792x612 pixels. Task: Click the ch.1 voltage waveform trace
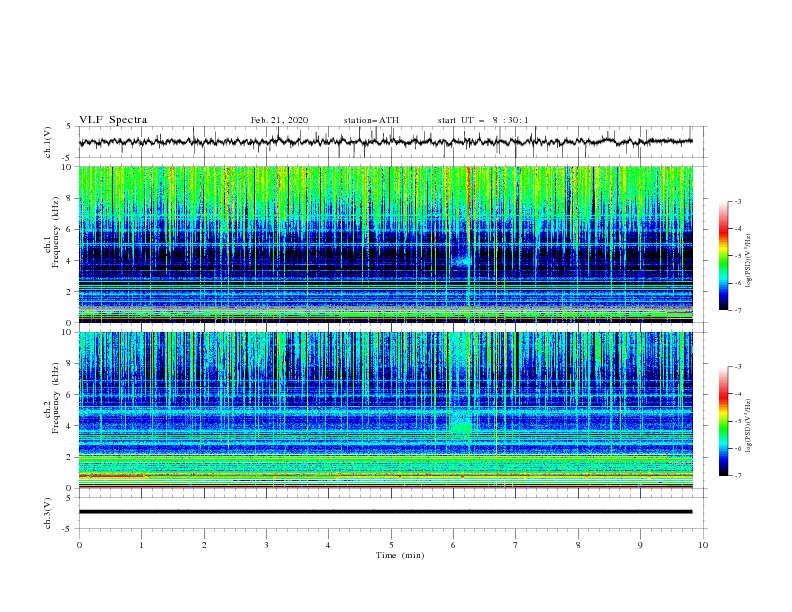pos(385,142)
